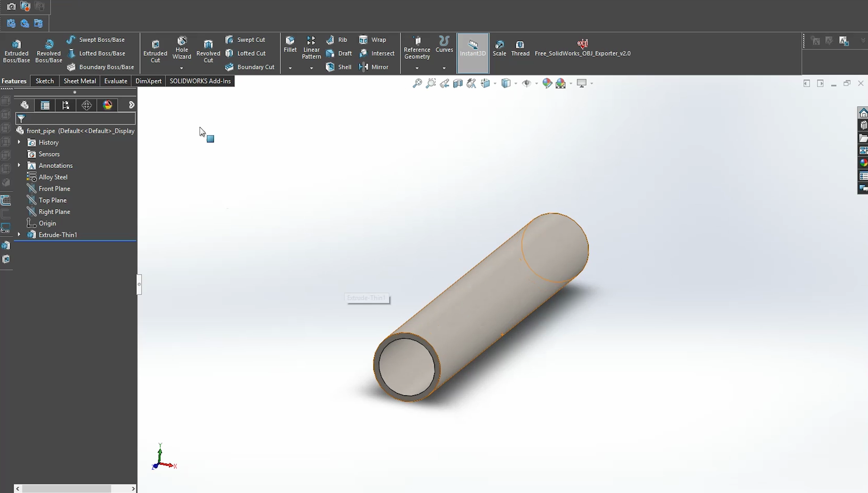Open DisplayManager tab
The height and width of the screenshot is (493, 868).
pos(107,105)
